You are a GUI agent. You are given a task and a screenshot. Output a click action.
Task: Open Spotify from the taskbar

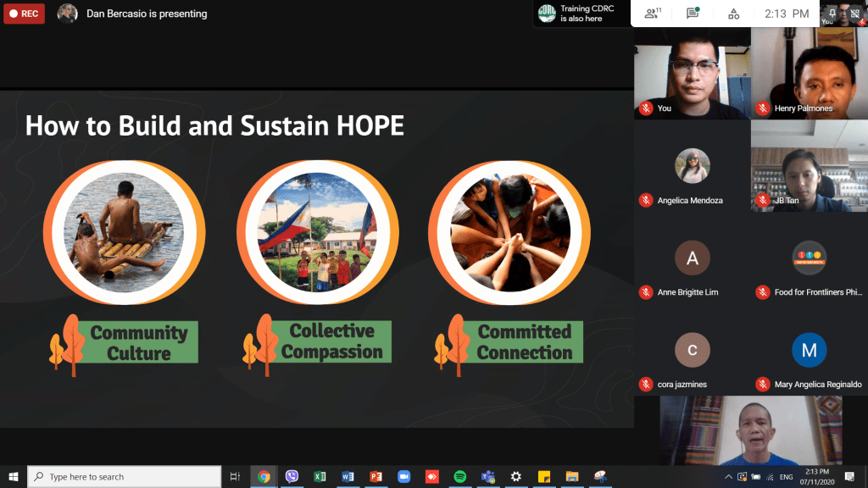pyautogui.click(x=459, y=477)
